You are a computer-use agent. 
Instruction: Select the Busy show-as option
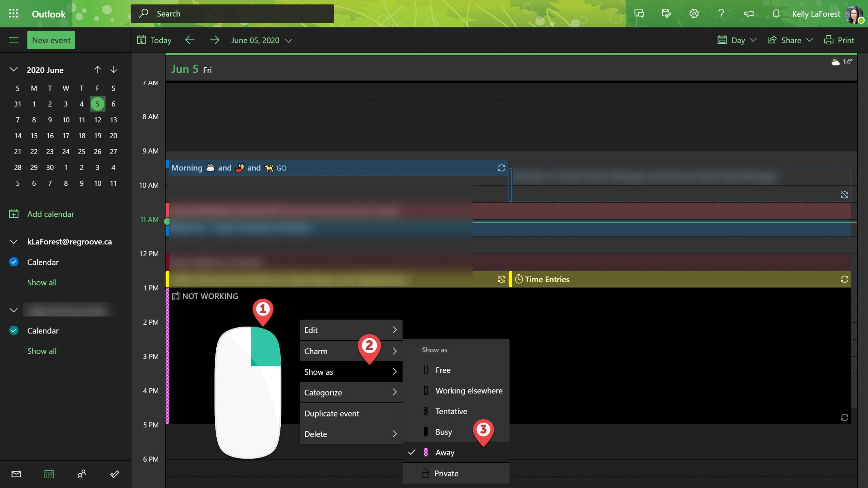click(443, 432)
